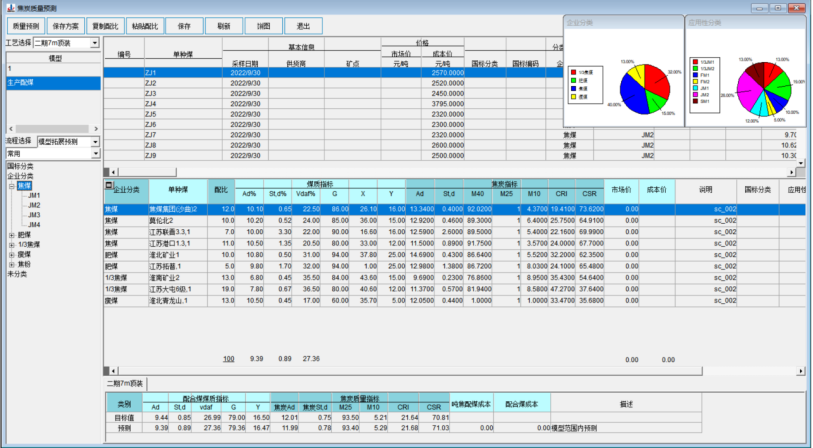Click the 质量预测 toolbar button
813x448 pixels.
pyautogui.click(x=26, y=26)
